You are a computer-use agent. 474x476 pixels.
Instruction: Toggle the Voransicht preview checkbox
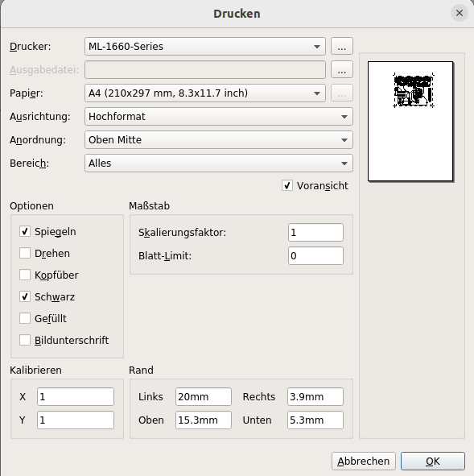(287, 185)
